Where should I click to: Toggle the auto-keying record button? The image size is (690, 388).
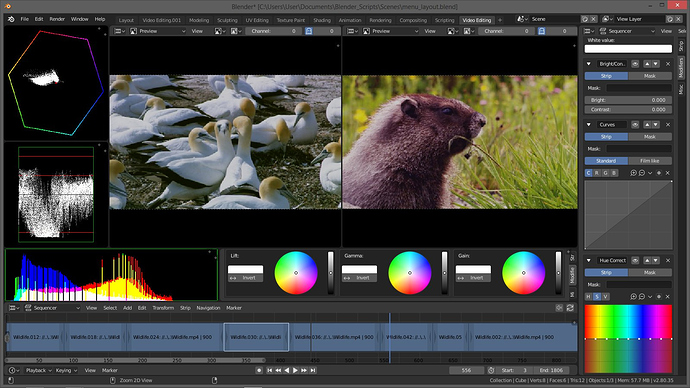(259, 370)
